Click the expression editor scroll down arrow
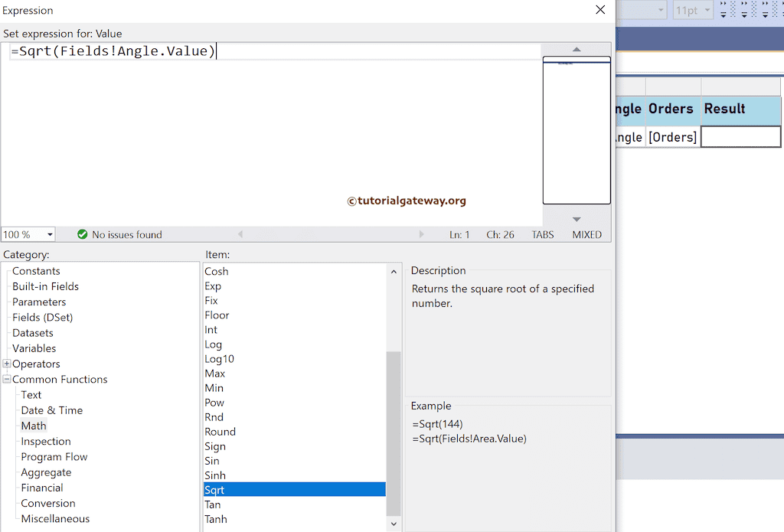This screenshot has width=784, height=532. point(577,219)
